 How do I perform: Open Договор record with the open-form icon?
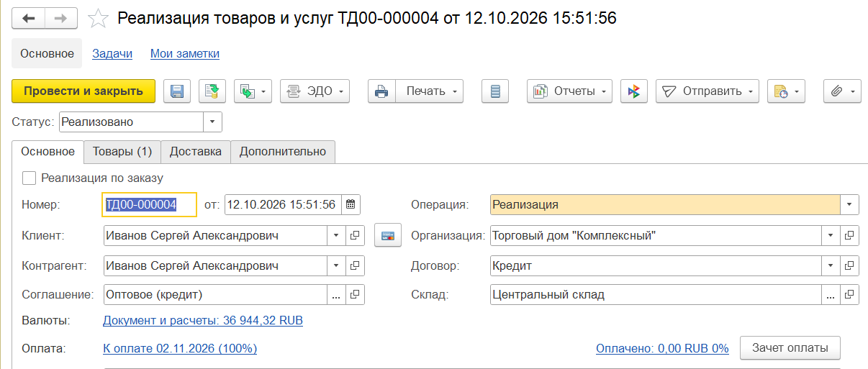pos(850,265)
